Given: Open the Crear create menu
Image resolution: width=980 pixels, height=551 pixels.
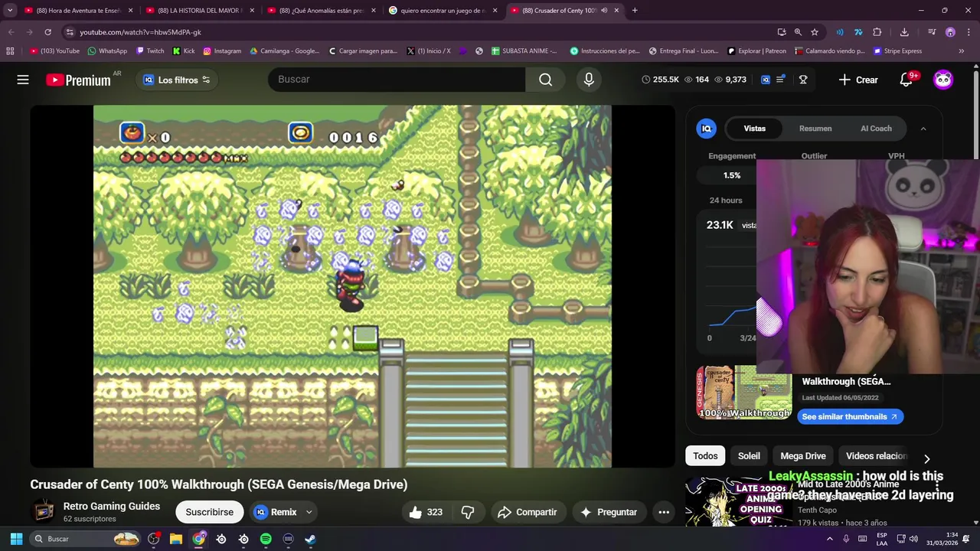Looking at the screenshot, I should pyautogui.click(x=858, y=80).
